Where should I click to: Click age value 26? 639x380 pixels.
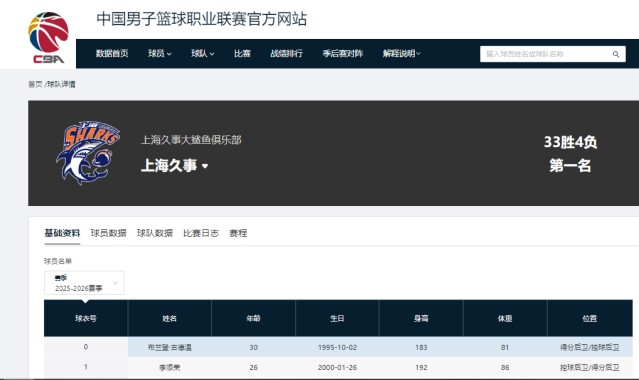[x=253, y=367]
